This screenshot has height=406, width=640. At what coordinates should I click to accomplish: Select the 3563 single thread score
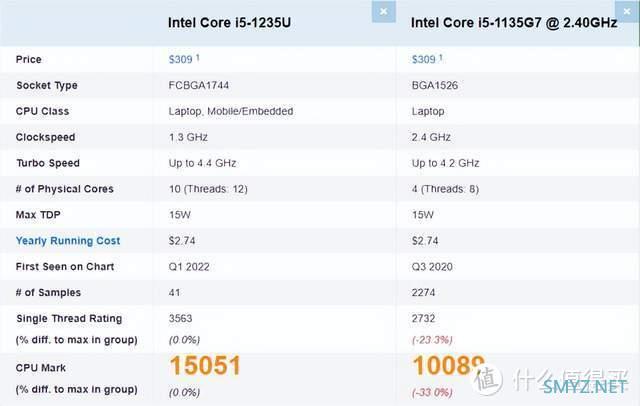(x=180, y=318)
